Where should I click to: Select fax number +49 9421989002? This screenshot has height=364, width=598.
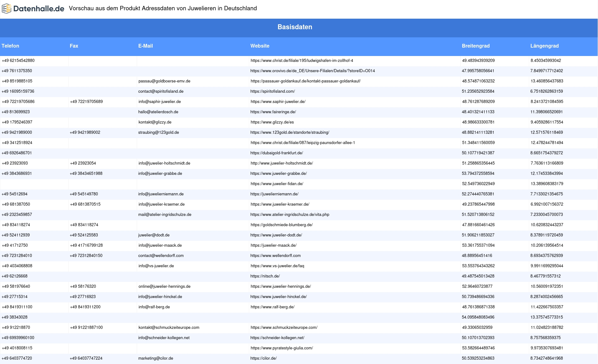click(85, 133)
